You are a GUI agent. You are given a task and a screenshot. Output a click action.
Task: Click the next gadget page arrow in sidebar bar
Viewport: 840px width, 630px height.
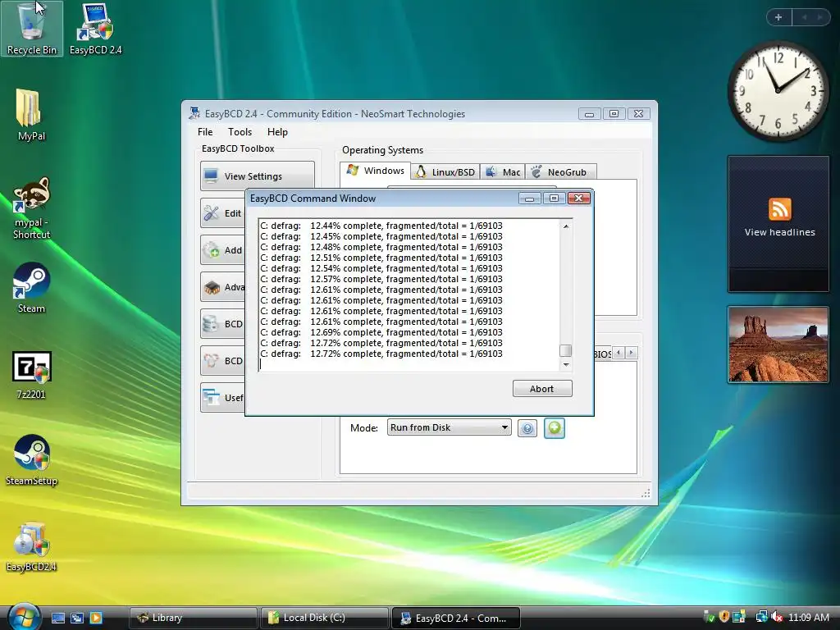tap(819, 17)
